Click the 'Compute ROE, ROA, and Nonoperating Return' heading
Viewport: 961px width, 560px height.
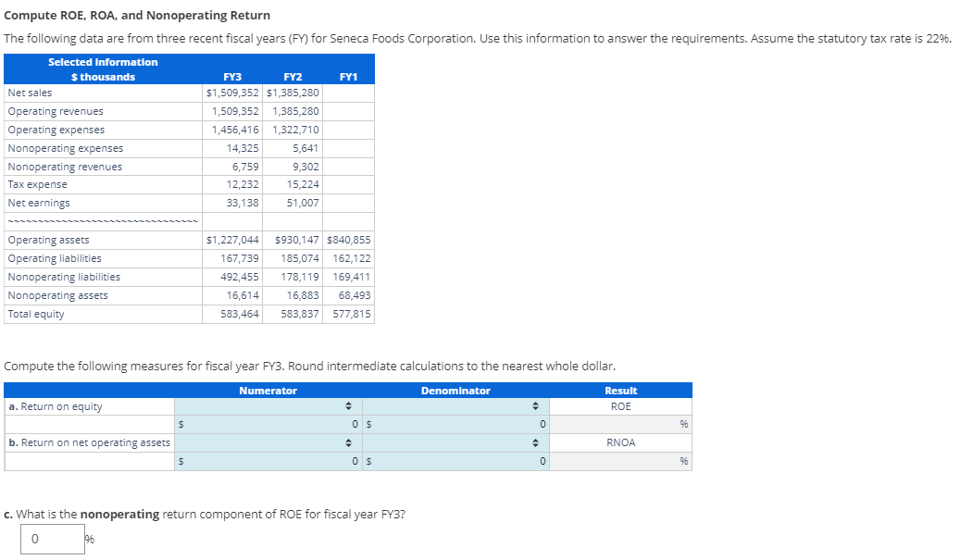(x=137, y=16)
